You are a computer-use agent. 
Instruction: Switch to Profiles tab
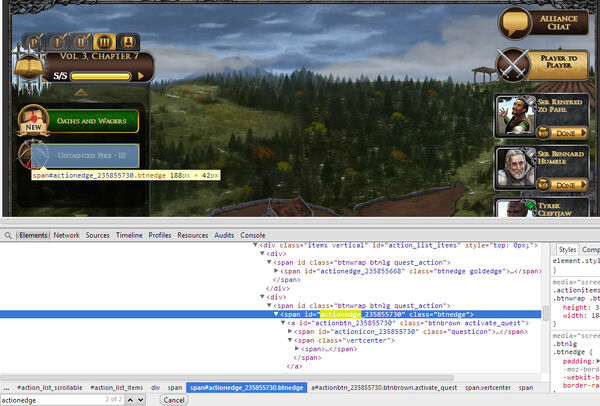pyautogui.click(x=160, y=235)
